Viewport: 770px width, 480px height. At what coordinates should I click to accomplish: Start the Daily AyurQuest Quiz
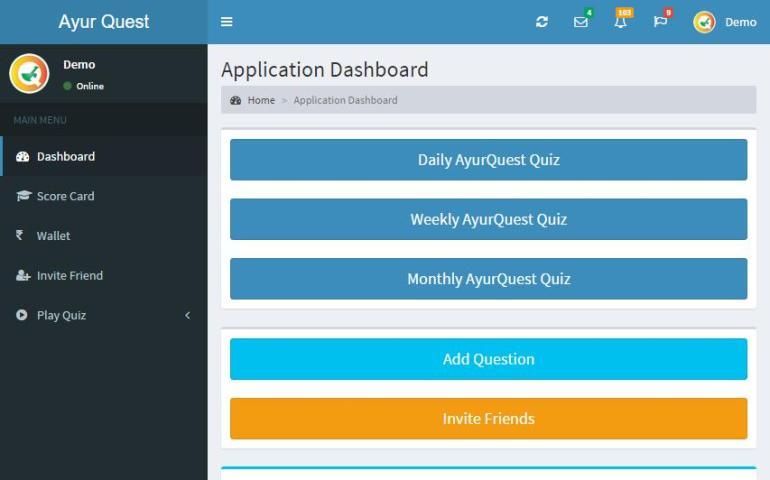pyautogui.click(x=488, y=160)
